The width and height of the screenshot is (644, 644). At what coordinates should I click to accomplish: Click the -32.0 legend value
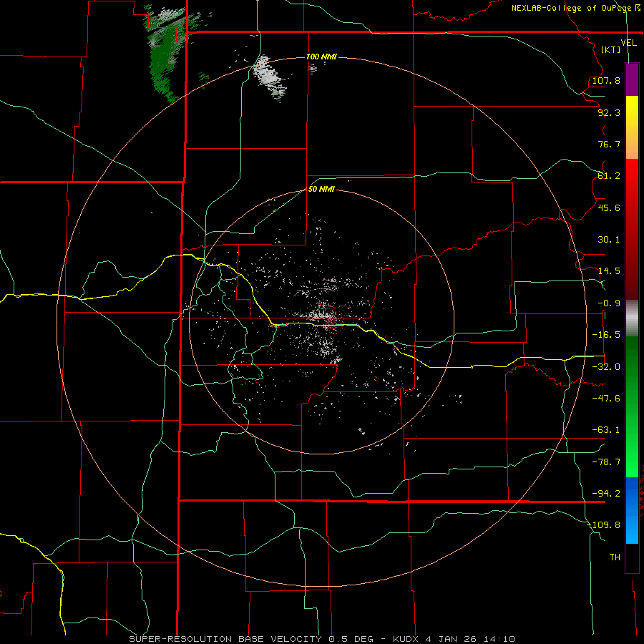pyautogui.click(x=606, y=367)
